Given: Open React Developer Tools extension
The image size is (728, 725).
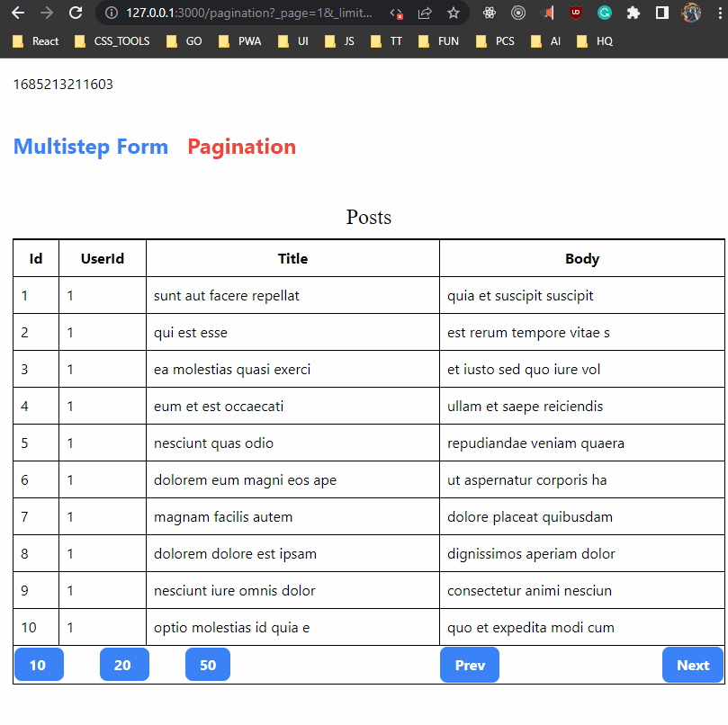Looking at the screenshot, I should (x=489, y=13).
